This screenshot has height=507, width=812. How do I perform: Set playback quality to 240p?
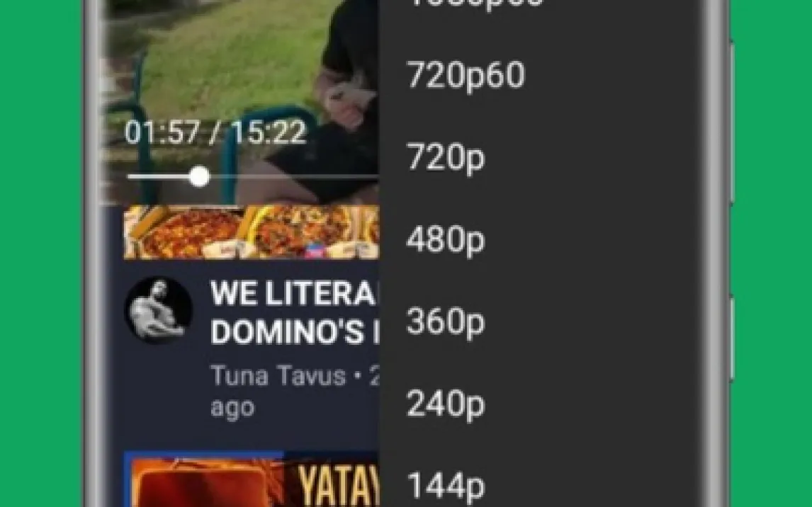coord(538,404)
